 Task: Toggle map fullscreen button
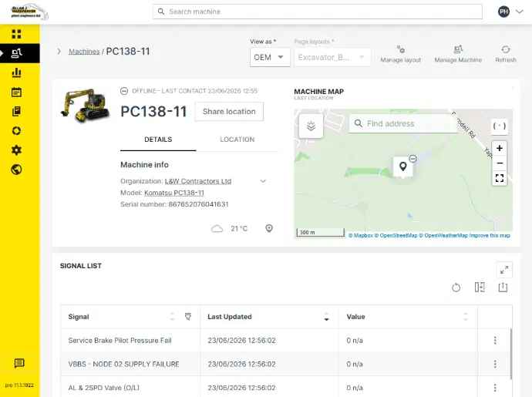click(x=500, y=178)
